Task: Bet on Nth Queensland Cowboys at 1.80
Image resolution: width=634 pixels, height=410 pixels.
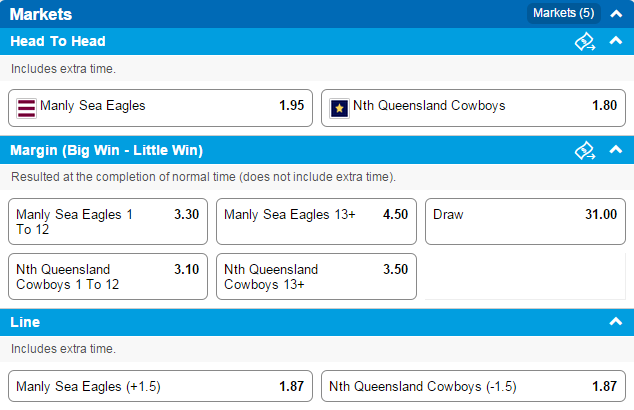Action: coord(473,108)
